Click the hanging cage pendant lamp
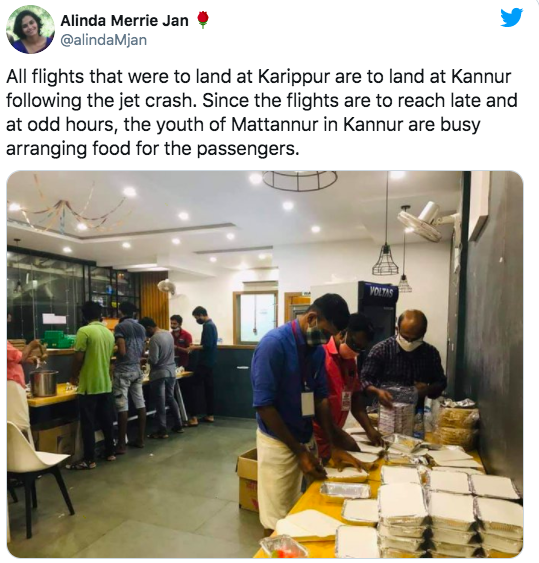Screen dimensions: 539x563 click(386, 259)
